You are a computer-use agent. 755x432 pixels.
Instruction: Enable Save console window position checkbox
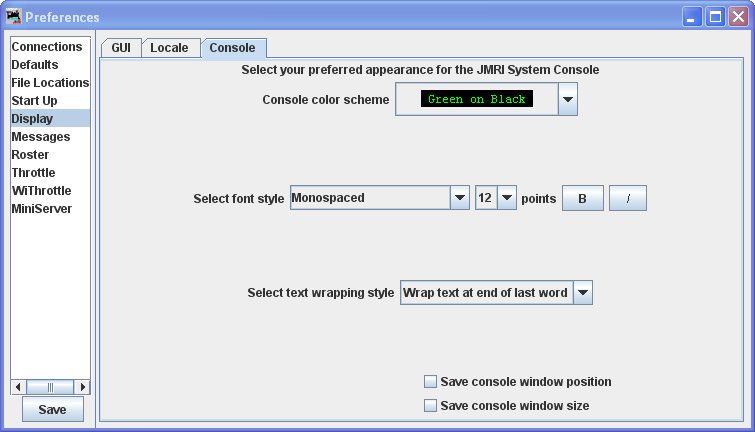431,382
